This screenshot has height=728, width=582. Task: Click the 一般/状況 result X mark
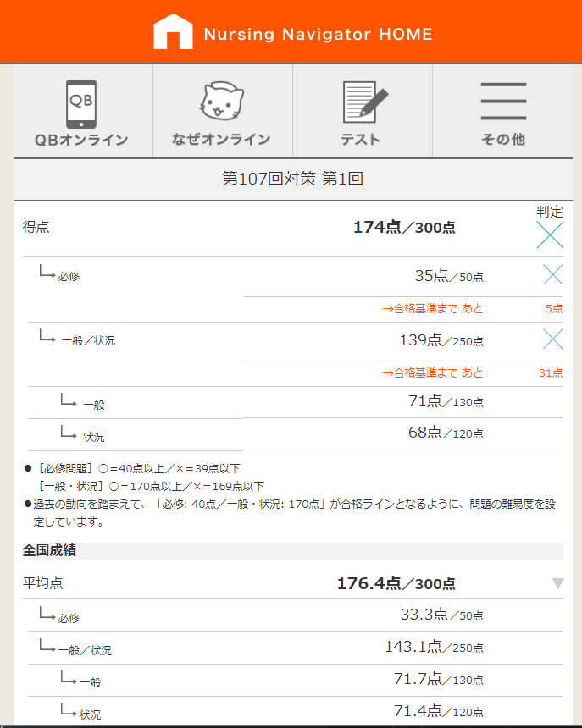click(552, 339)
